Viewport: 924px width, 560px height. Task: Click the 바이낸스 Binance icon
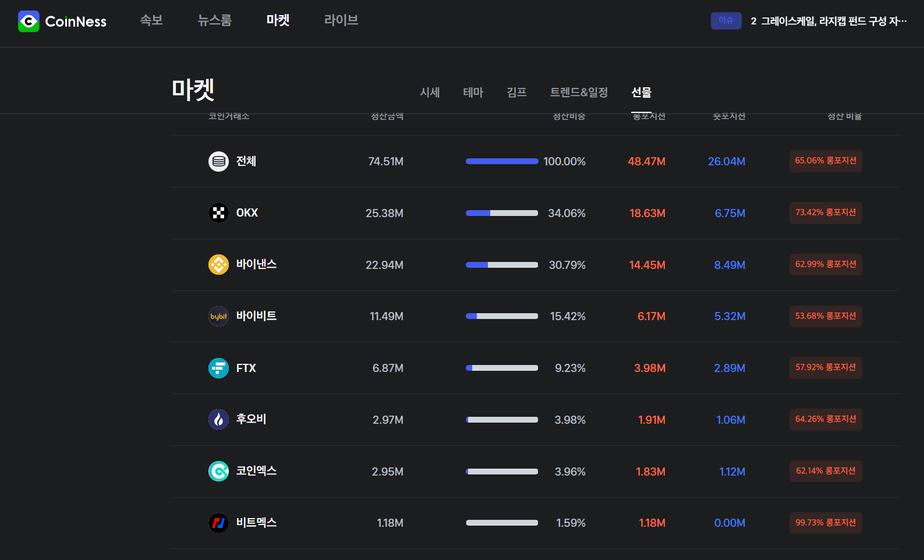point(218,265)
